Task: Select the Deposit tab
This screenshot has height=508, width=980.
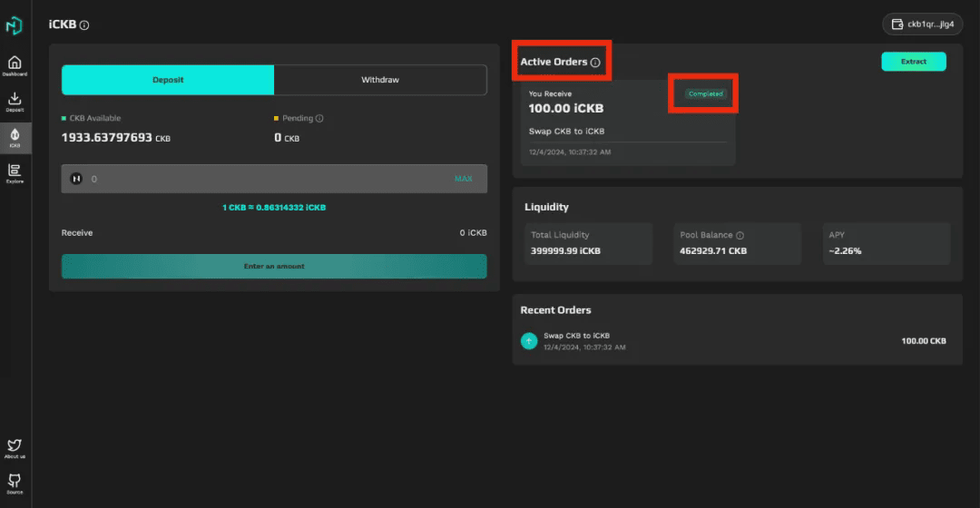Action: [168, 80]
